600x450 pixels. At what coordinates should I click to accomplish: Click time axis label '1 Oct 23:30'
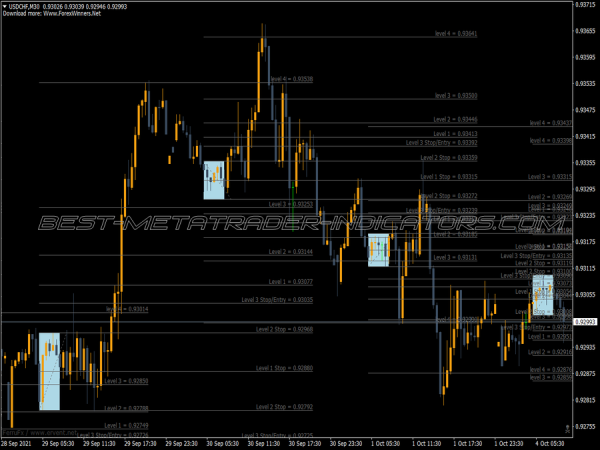pos(509,444)
